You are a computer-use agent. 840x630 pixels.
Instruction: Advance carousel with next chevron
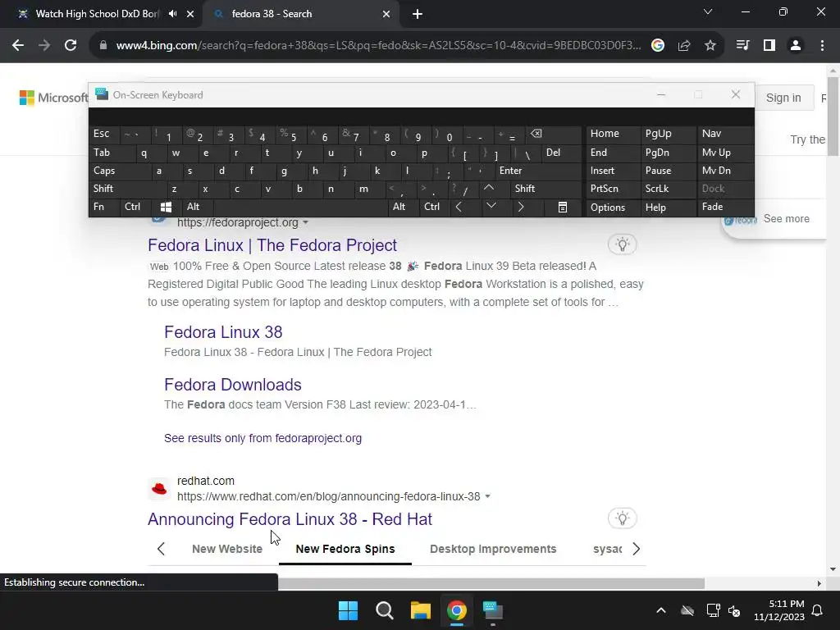636,549
